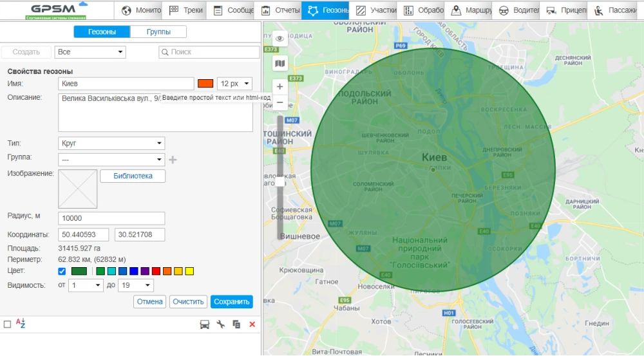
Task: Click the map zoom in plus button
Action: 279,86
